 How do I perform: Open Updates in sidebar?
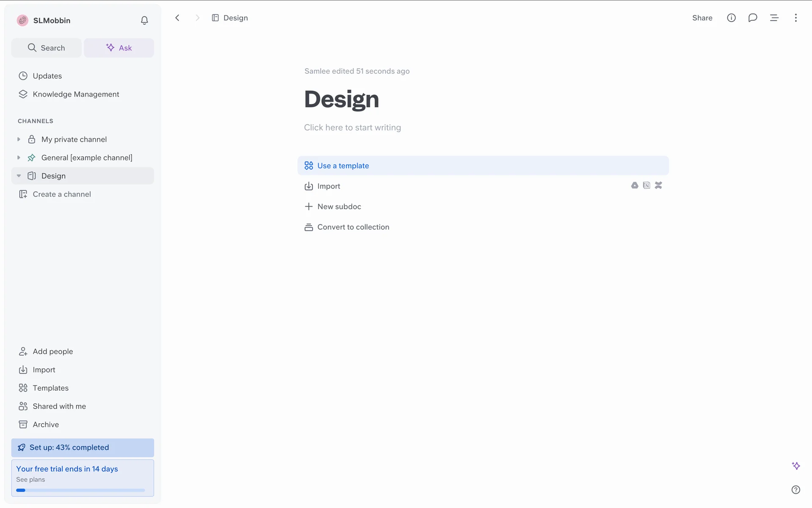click(x=47, y=76)
